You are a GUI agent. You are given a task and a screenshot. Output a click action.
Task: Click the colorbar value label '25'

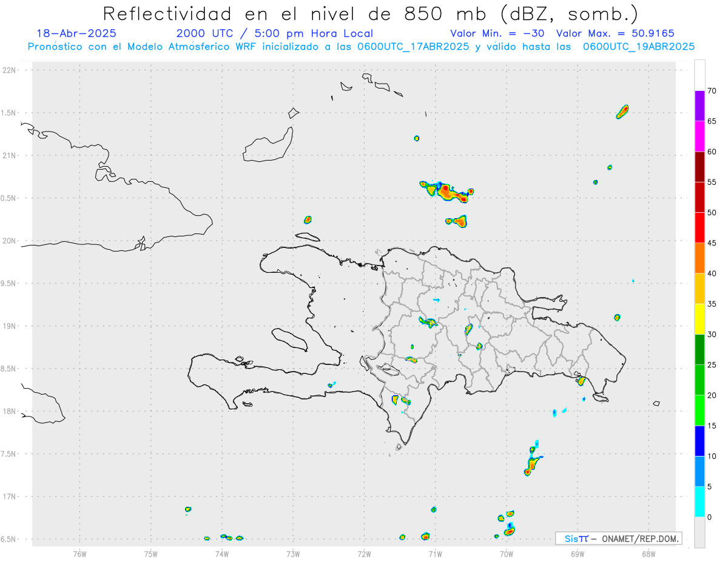pyautogui.click(x=712, y=364)
